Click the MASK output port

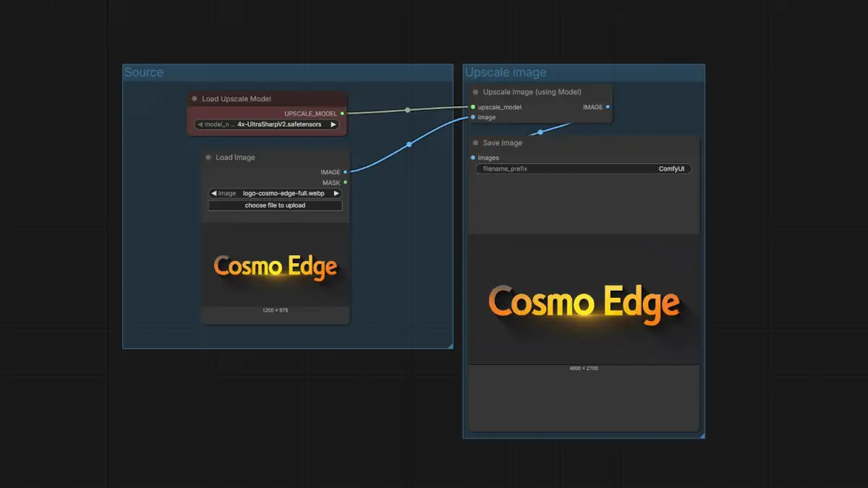(345, 183)
